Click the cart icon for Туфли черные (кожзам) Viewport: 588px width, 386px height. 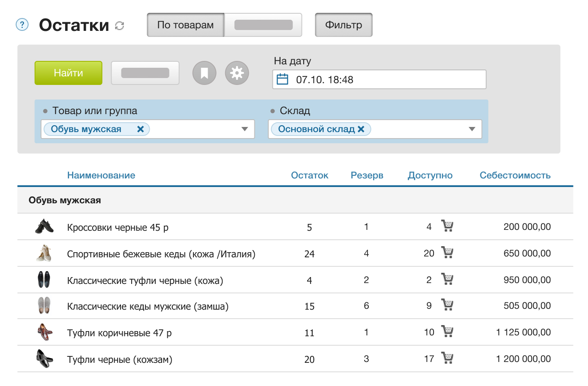coord(447,358)
